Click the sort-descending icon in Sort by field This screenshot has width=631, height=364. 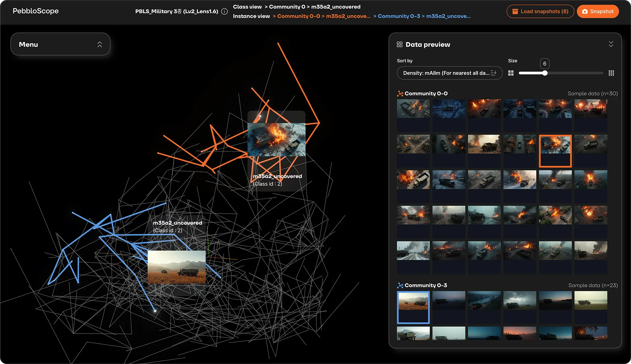(494, 73)
